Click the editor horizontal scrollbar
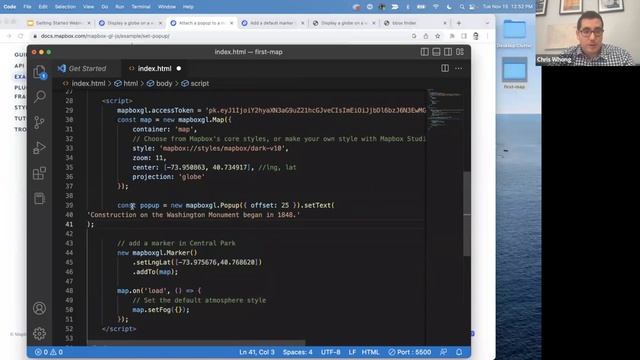The width and height of the screenshot is (640, 360). click(196, 343)
